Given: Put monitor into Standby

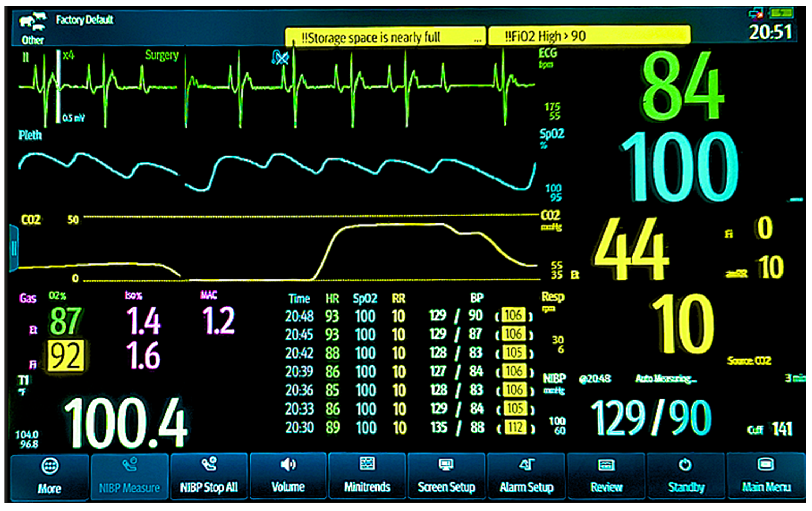Looking at the screenshot, I should click(686, 476).
